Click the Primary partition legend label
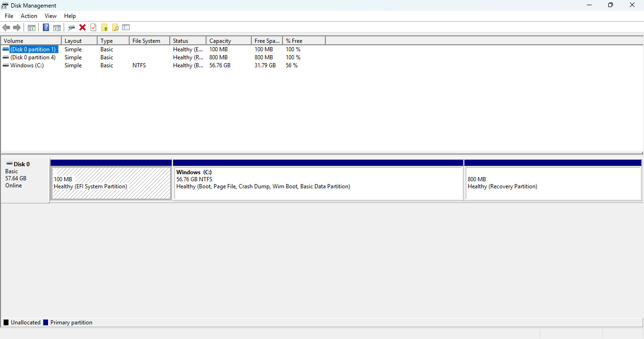This screenshot has width=644, height=339. pos(71,323)
